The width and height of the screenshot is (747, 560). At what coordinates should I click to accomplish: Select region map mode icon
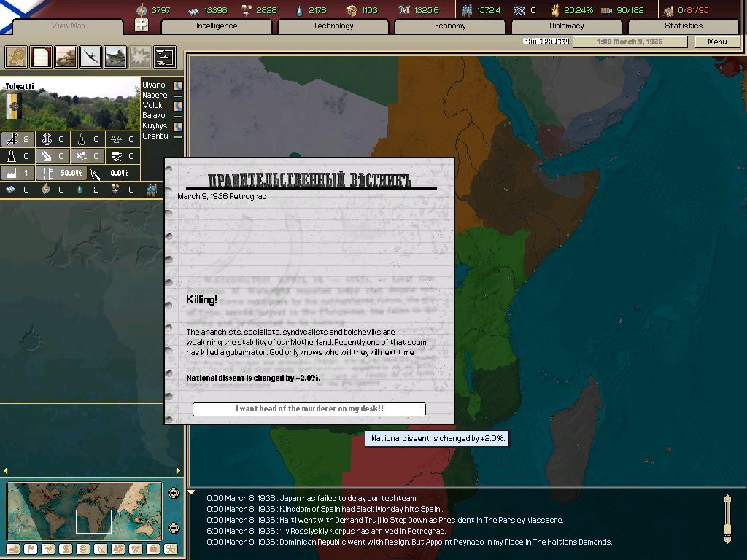click(x=117, y=549)
